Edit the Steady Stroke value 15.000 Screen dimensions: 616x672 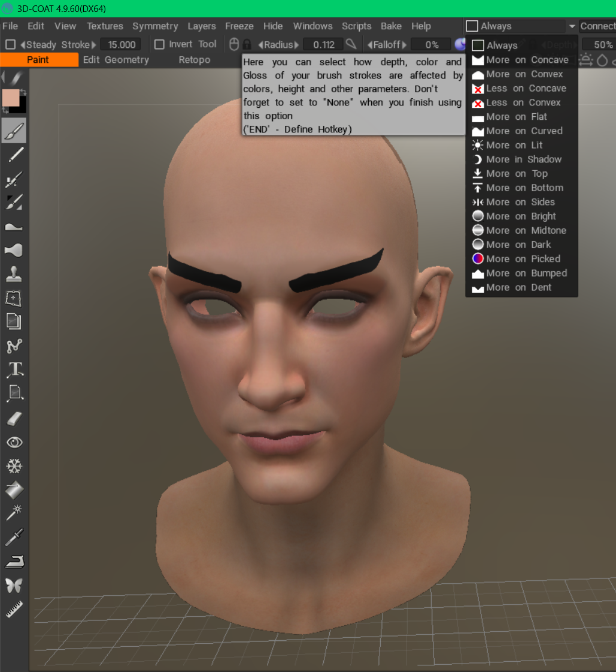(122, 44)
